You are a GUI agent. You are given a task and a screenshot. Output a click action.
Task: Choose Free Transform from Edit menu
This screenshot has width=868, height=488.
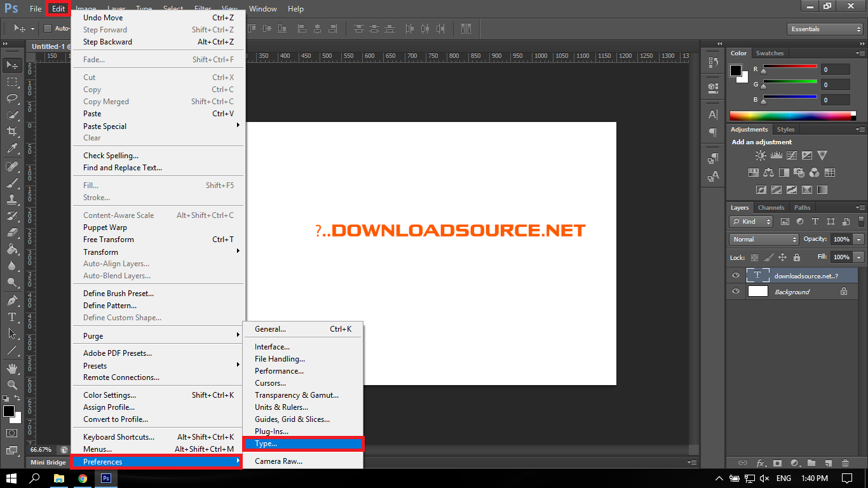pyautogui.click(x=157, y=240)
